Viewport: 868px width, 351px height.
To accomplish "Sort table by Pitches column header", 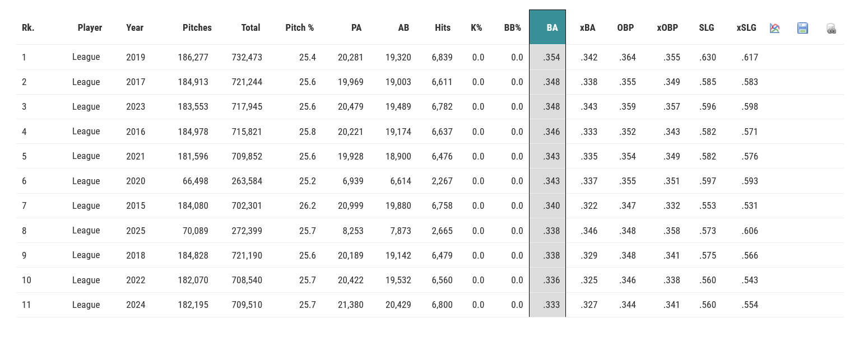I will tap(197, 27).
